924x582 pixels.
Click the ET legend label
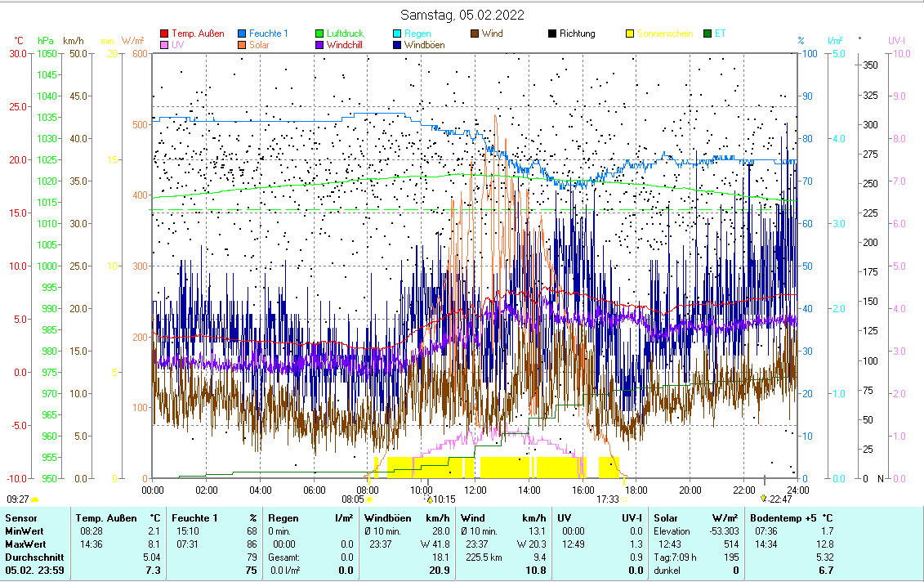720,34
